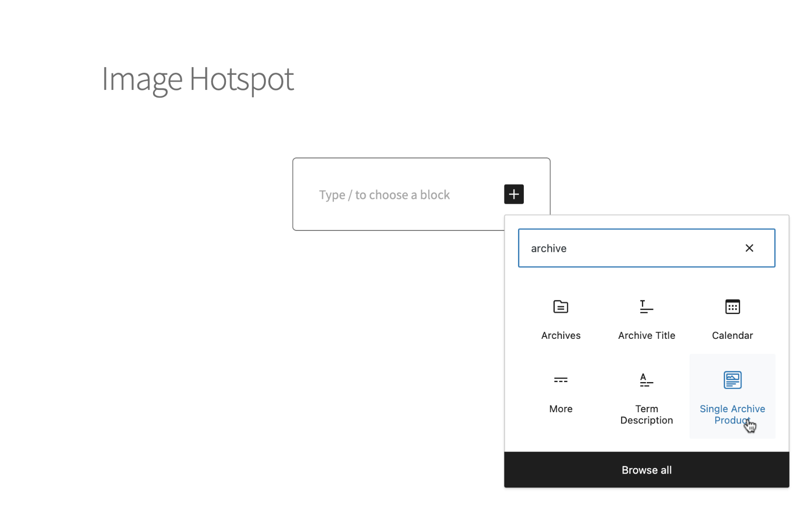Insert the Term Description block

point(646,396)
